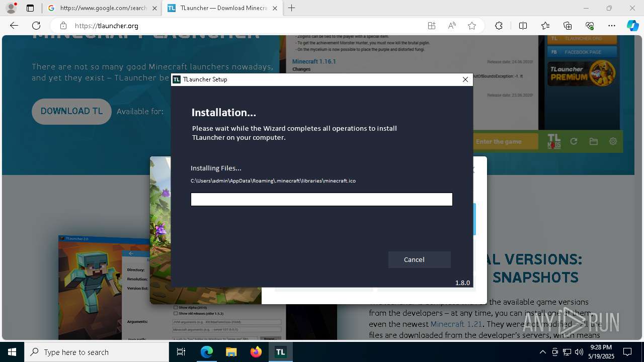View site information via the lock icon
644x362 pixels.
(x=63, y=26)
